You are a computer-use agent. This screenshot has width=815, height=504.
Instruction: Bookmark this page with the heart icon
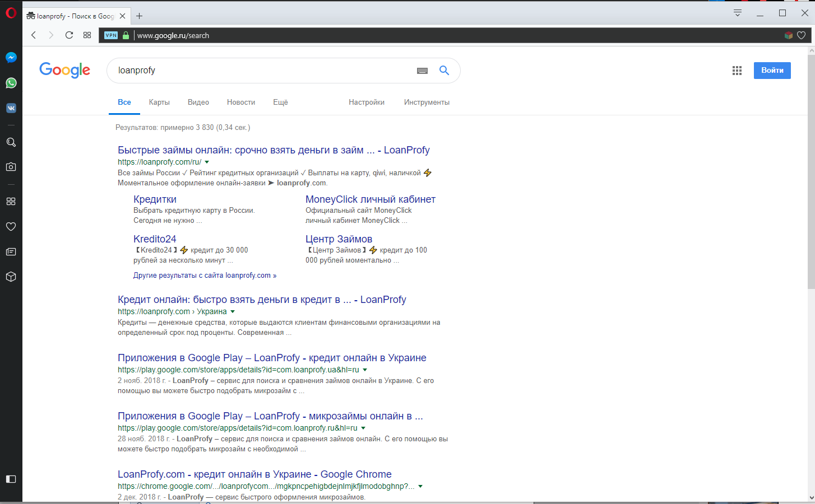(802, 35)
